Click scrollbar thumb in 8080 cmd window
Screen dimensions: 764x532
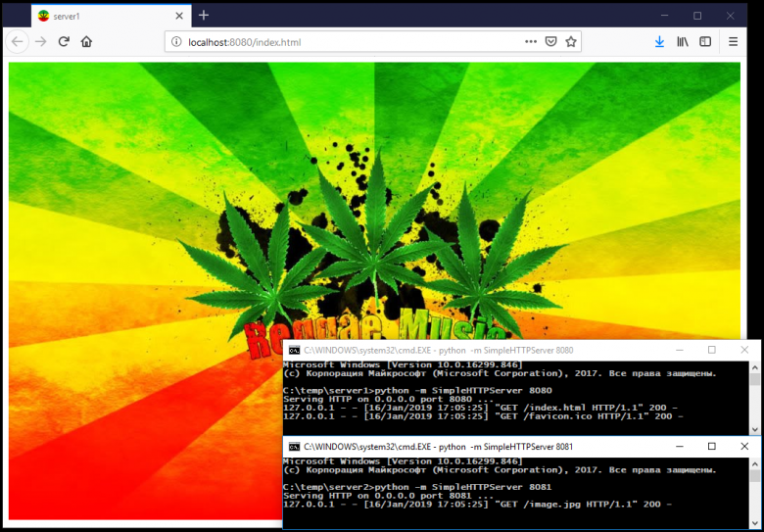point(755,379)
